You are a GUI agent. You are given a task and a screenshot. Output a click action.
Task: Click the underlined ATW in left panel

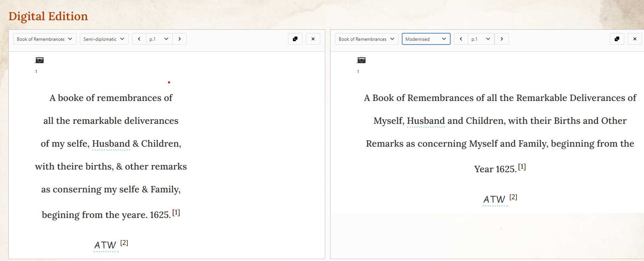click(x=105, y=245)
